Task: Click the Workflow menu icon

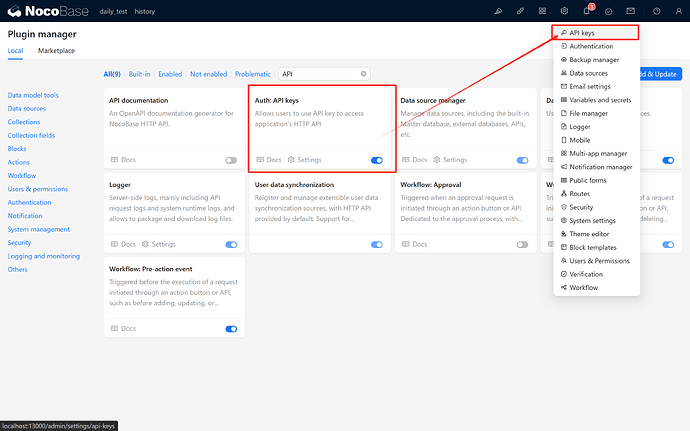Action: pos(564,287)
